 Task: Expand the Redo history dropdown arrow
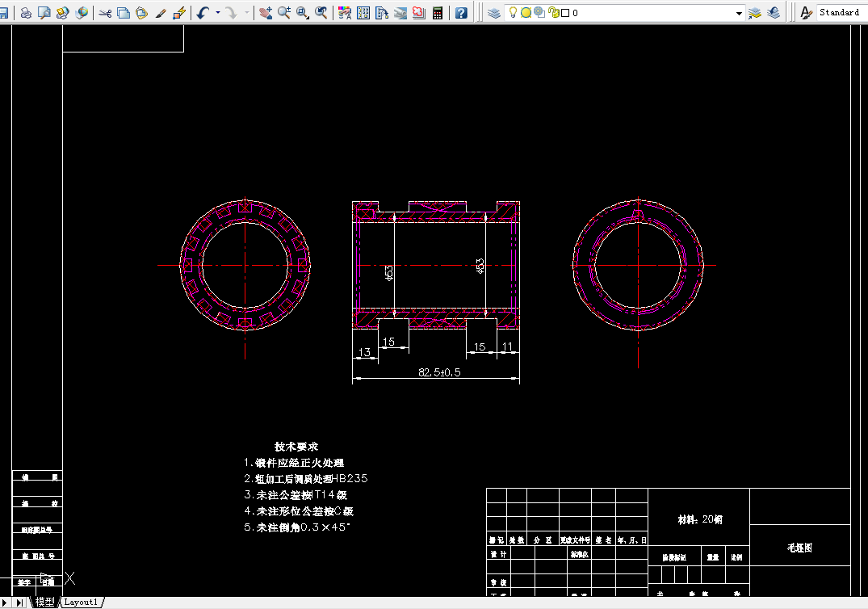click(x=246, y=13)
